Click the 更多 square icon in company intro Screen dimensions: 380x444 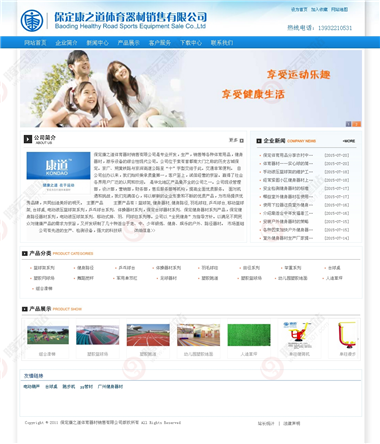(x=242, y=141)
